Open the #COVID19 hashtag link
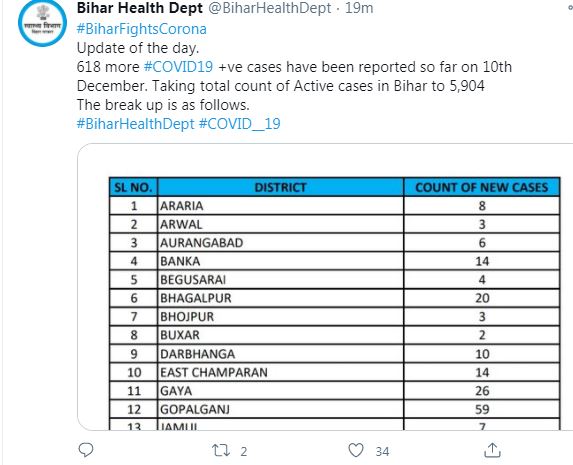Viewport: 573px width, 465px height. [x=178, y=67]
